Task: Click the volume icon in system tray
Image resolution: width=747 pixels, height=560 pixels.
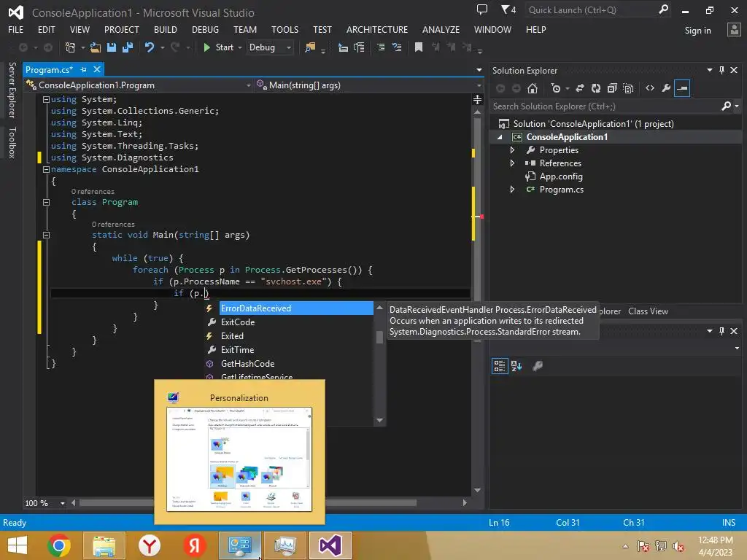Action: 678,546
